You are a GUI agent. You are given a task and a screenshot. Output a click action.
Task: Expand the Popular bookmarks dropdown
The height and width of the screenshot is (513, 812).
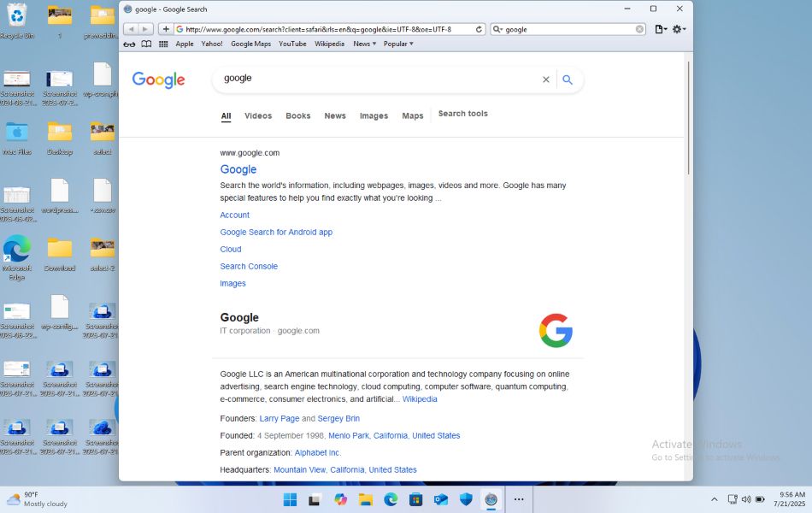point(397,44)
